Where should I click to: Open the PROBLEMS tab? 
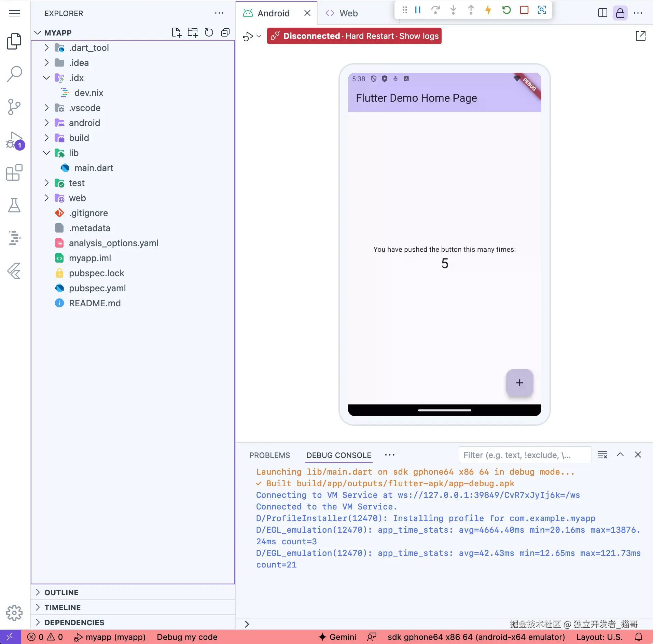coord(269,455)
